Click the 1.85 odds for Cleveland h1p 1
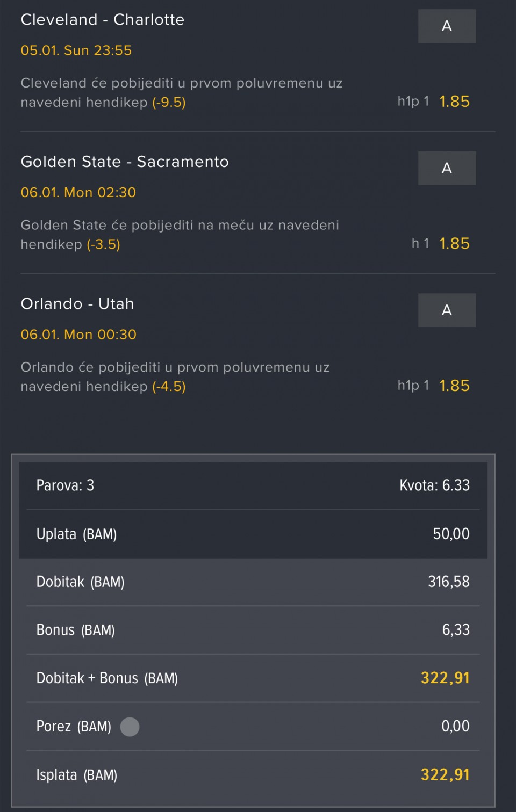The width and height of the screenshot is (516, 812). tap(454, 102)
